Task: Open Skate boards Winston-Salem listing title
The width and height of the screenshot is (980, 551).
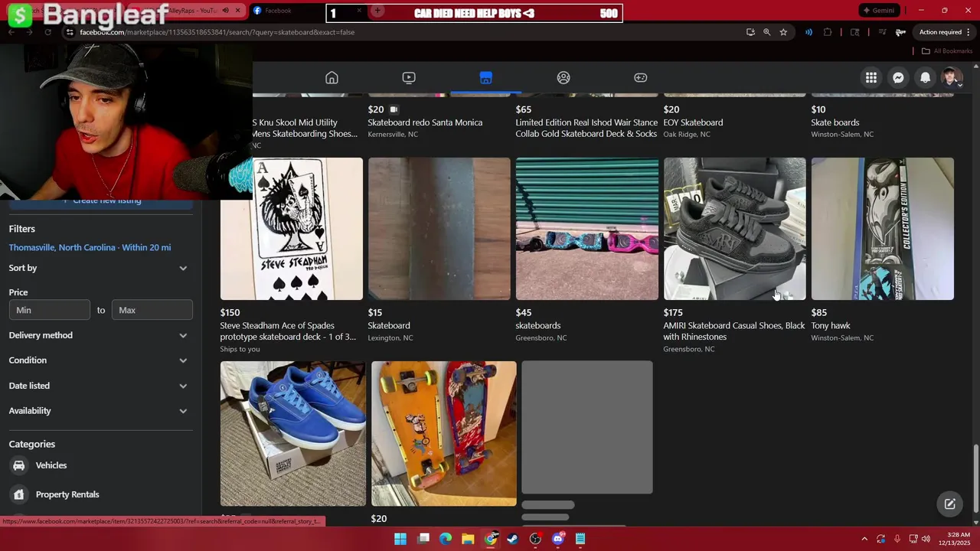Action: pos(835,122)
